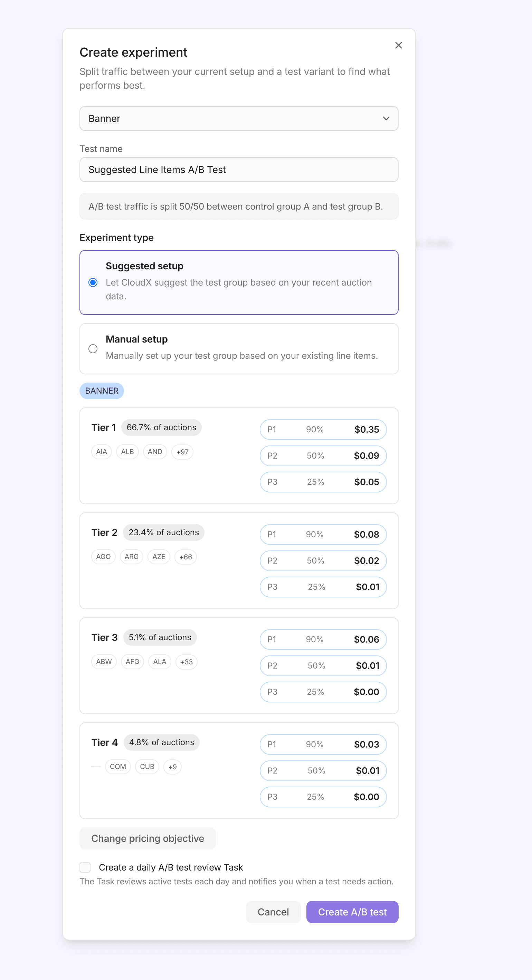Click Tier 3 P2 $0.01 price row
Screen dimensions: 532x980
pyautogui.click(x=323, y=666)
